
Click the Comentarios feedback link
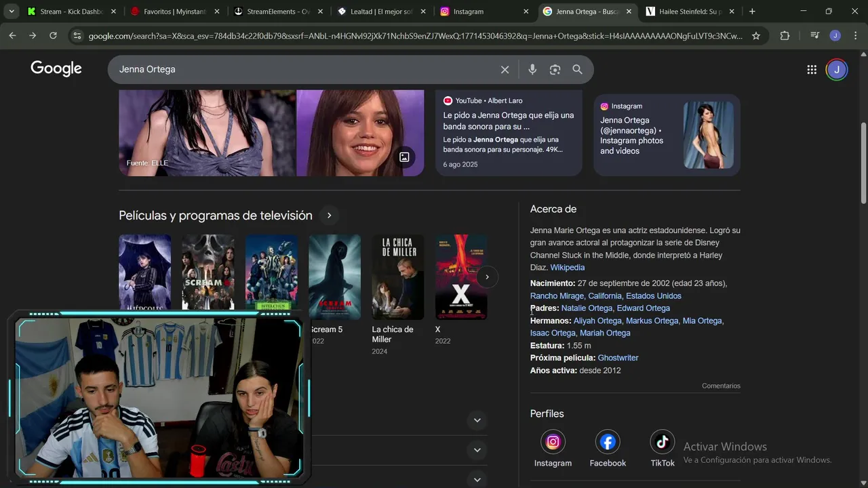click(721, 386)
